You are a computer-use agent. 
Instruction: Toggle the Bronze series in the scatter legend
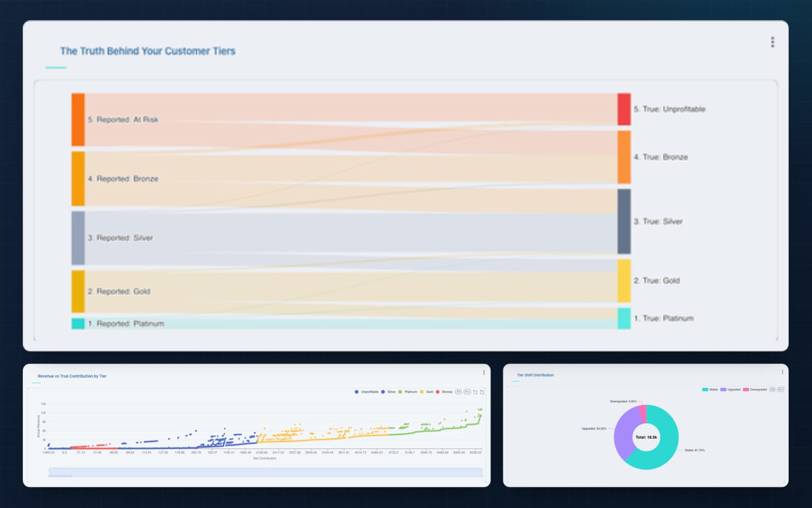click(x=444, y=392)
